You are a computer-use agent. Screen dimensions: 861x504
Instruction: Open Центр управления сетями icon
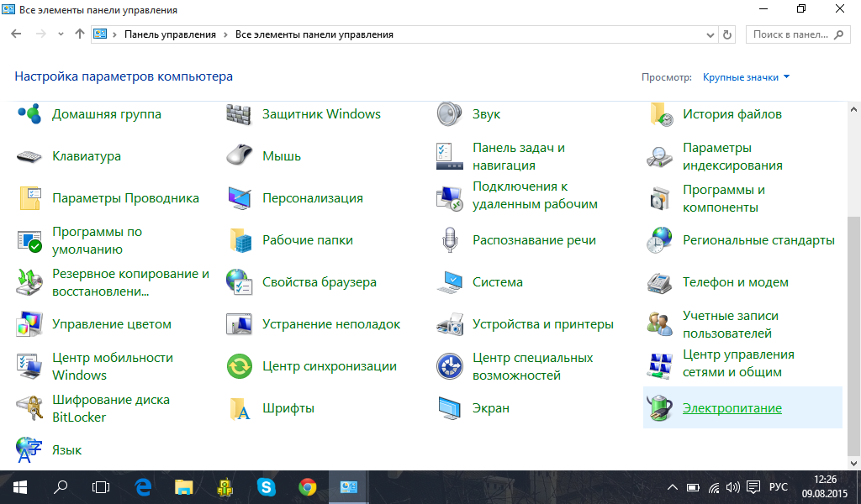pyautogui.click(x=659, y=365)
